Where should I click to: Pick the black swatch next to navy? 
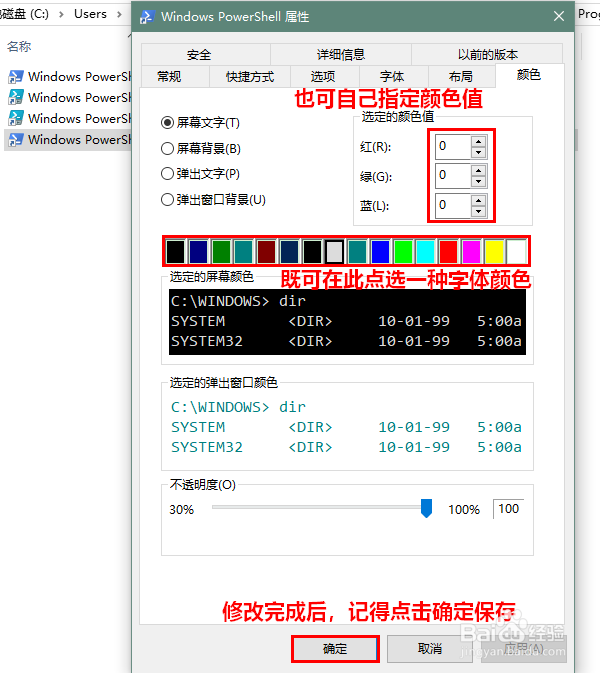click(176, 252)
